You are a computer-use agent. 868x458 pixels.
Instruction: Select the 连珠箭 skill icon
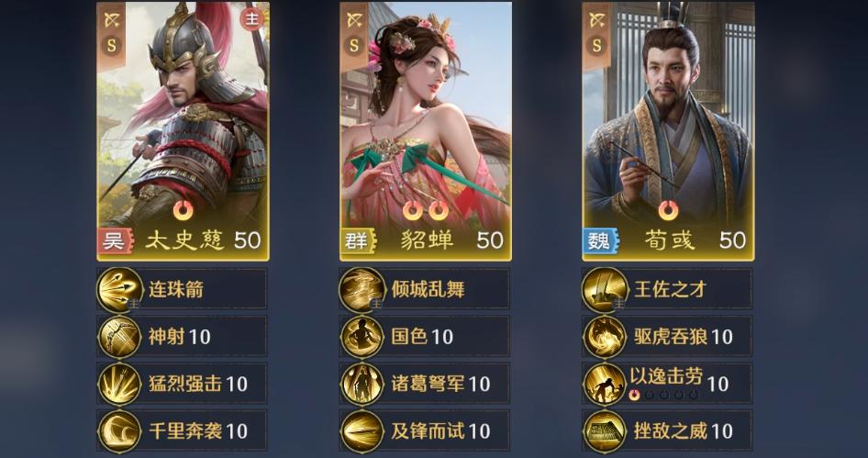(119, 289)
